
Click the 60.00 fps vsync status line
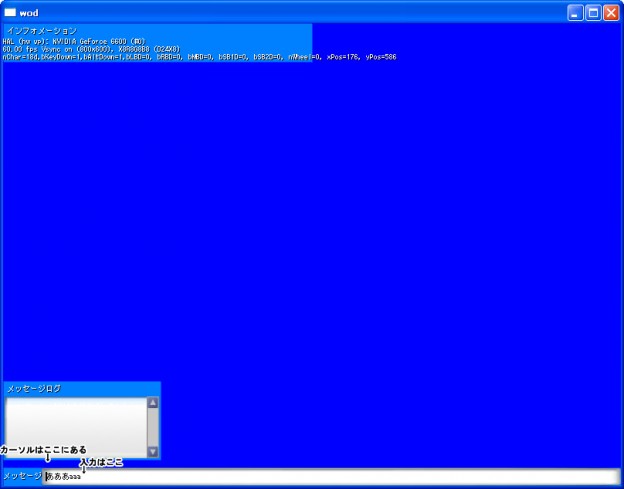[x=90, y=49]
